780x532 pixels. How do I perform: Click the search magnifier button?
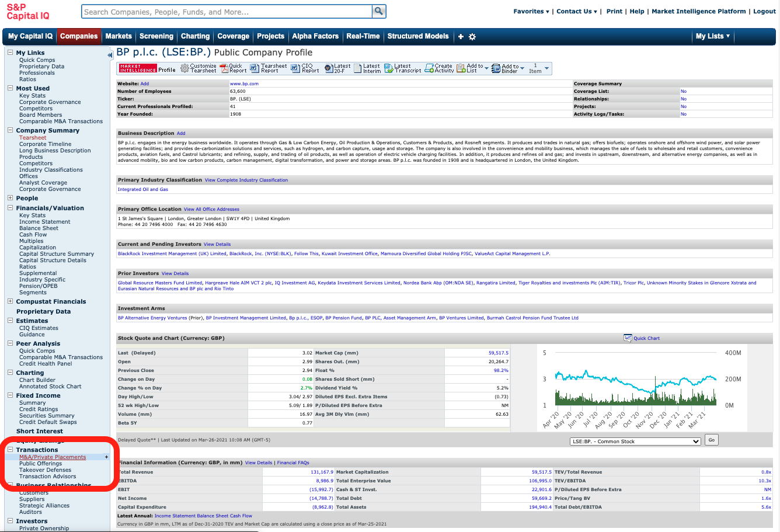click(x=379, y=11)
